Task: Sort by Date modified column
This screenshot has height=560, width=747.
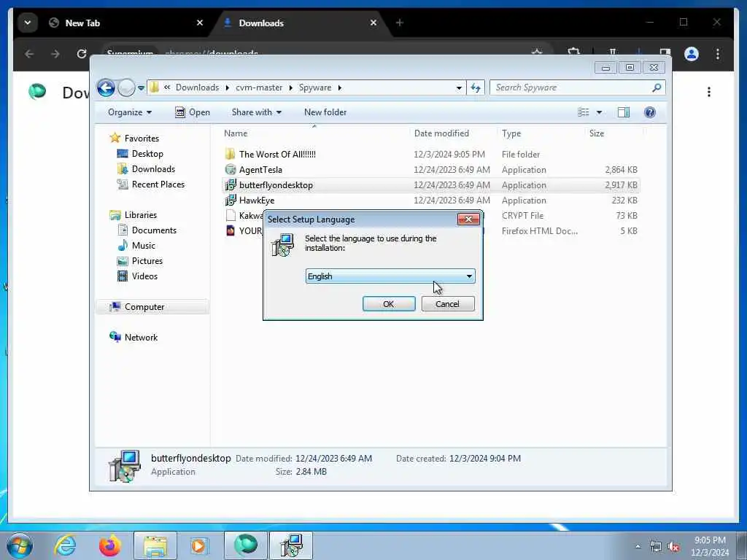Action: (441, 133)
